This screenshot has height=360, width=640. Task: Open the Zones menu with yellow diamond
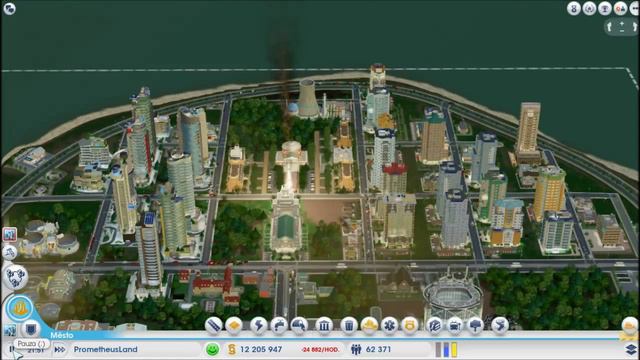(x=234, y=325)
